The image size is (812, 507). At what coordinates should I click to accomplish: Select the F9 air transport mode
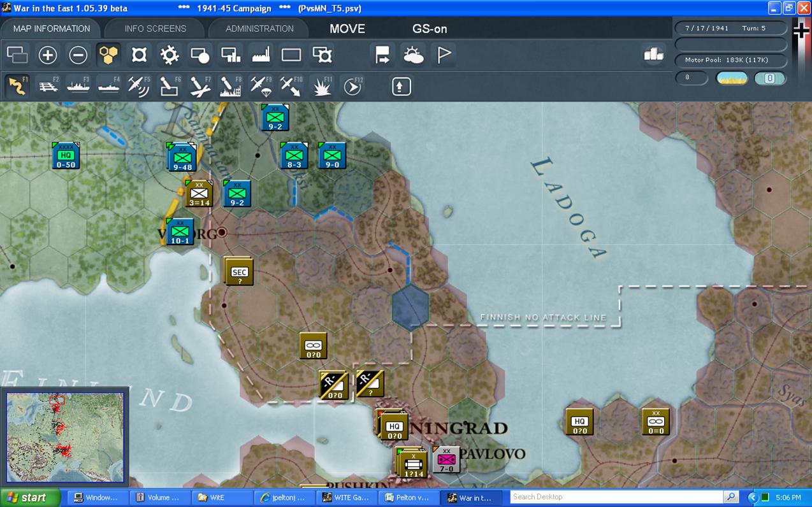click(261, 86)
